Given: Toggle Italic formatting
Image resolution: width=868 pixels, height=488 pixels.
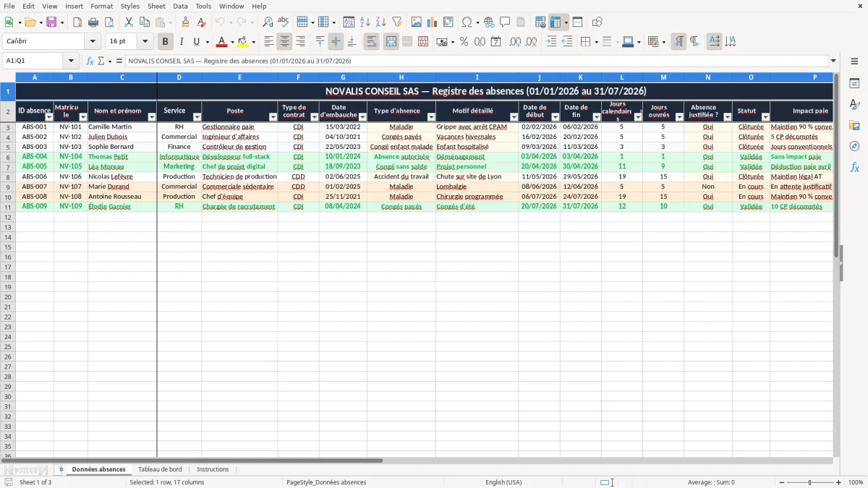Looking at the screenshot, I should 181,42.
